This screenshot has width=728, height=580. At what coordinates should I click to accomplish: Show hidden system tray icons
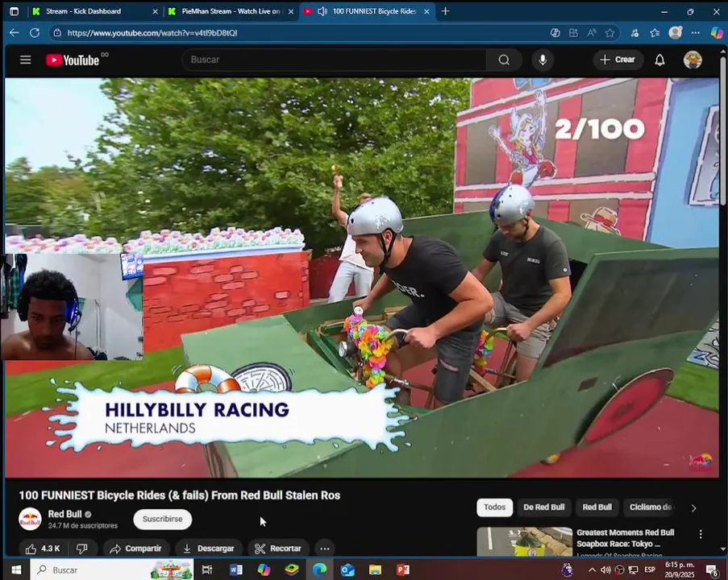[x=592, y=570]
